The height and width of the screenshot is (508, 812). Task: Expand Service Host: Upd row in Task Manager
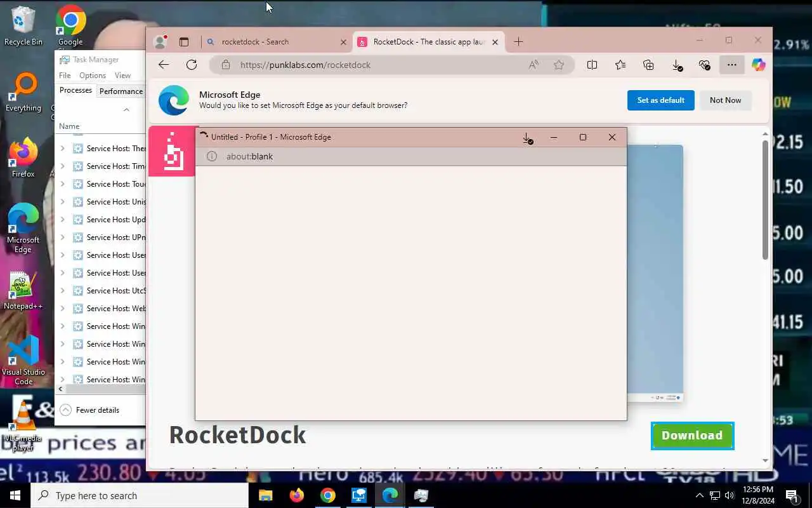(62, 220)
